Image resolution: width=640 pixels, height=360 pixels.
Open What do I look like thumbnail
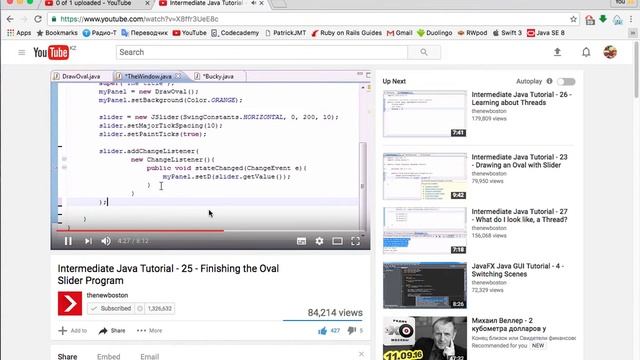click(x=424, y=231)
